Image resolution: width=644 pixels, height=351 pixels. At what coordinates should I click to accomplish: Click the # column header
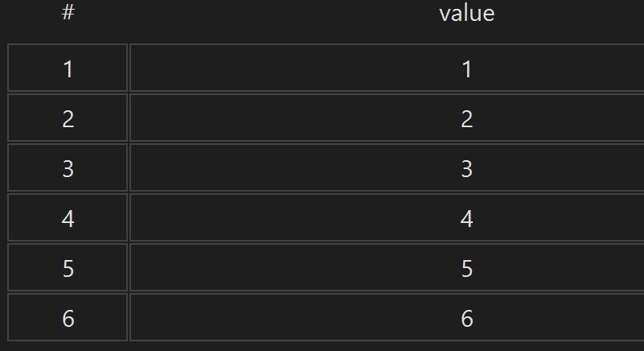(68, 13)
